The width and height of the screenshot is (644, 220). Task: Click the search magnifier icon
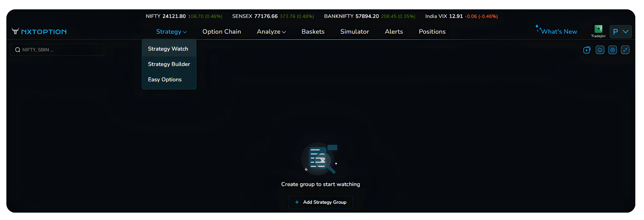[x=17, y=50]
